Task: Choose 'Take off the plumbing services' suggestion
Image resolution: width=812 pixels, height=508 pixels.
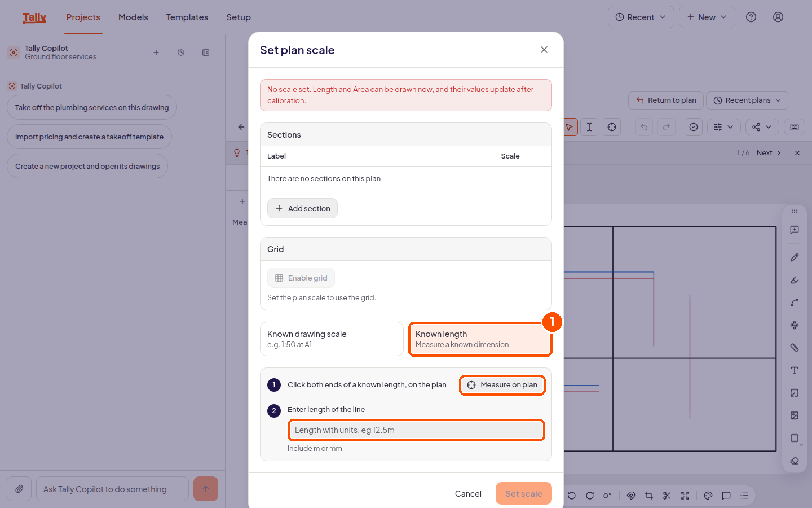Action: coord(92,107)
